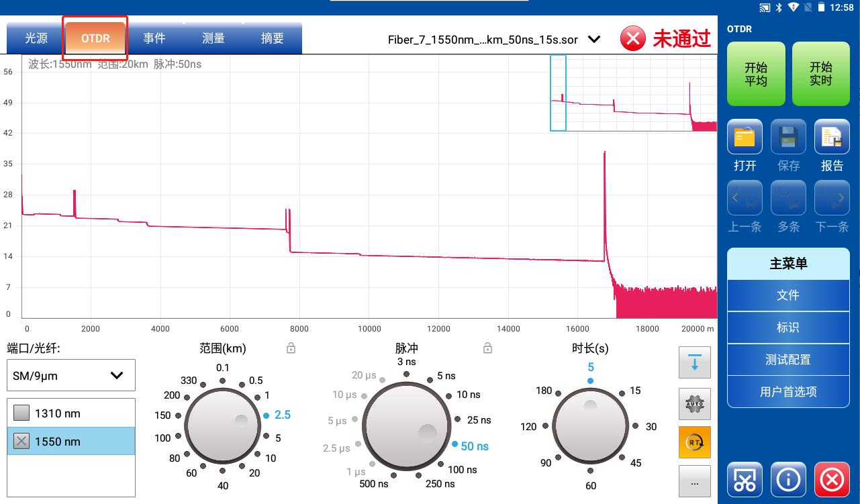Open the scissors tool icon
860x504 pixels.
(x=745, y=479)
